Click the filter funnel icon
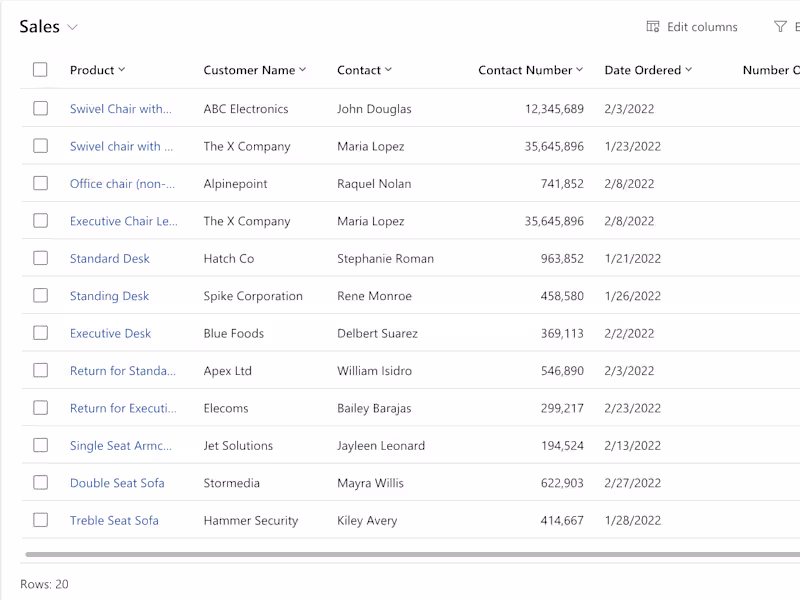Viewport: 800px width, 600px height. pos(780,27)
